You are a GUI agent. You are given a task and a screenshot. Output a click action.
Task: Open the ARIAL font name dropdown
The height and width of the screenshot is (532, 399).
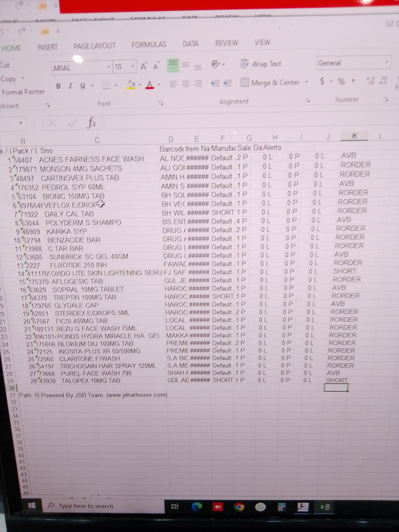coord(109,67)
